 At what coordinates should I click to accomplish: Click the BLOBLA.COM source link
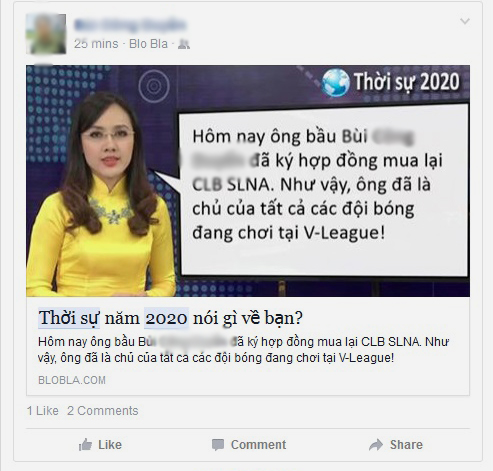[x=72, y=380]
